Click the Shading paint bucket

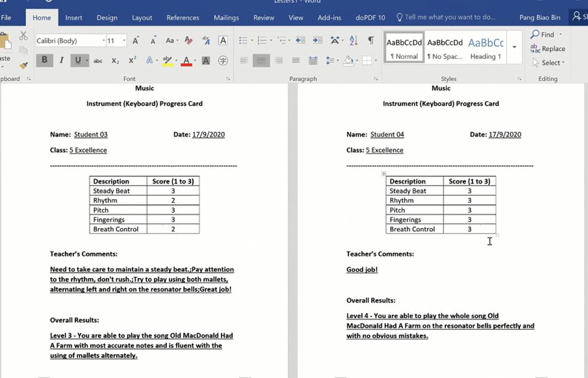(x=348, y=60)
